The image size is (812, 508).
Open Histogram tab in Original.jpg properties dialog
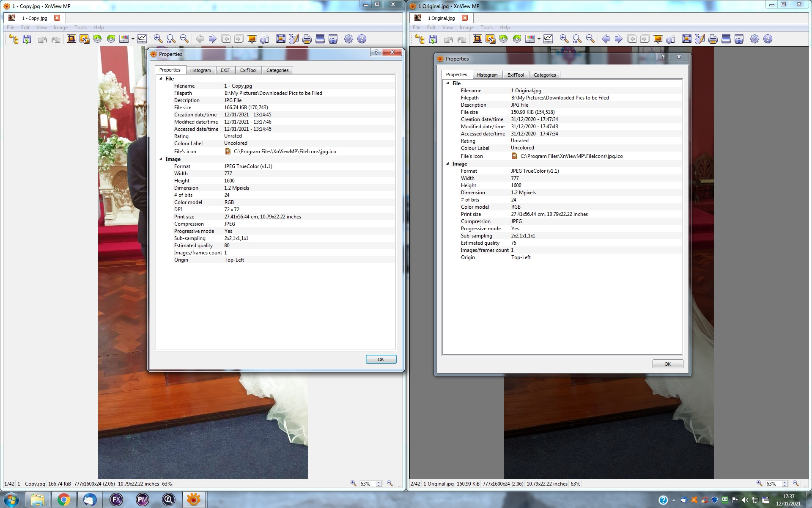point(487,75)
